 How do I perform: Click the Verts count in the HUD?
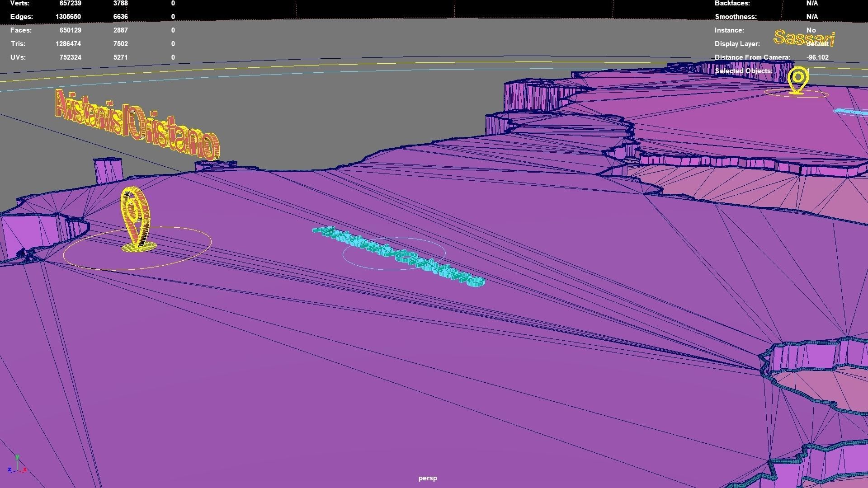(x=70, y=3)
